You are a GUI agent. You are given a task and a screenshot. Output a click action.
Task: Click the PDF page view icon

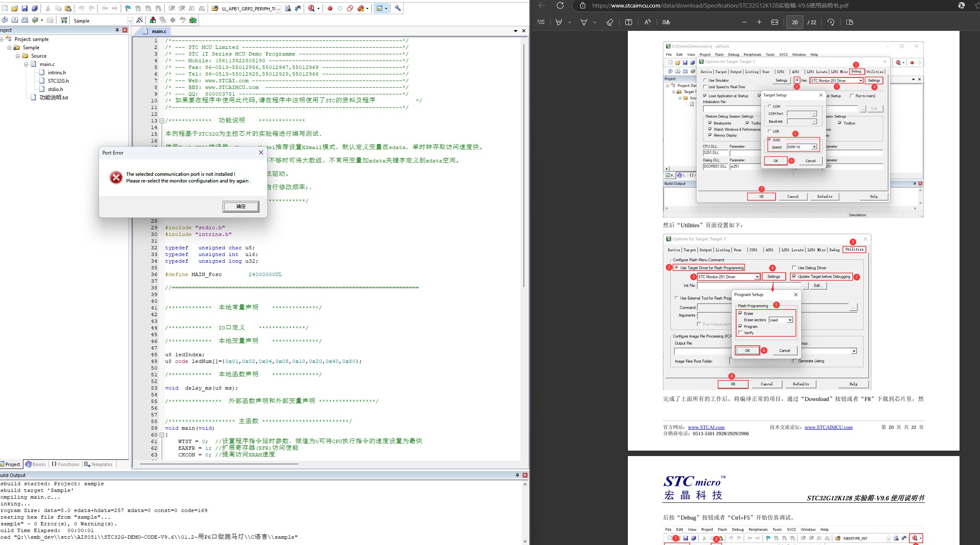pos(850,22)
